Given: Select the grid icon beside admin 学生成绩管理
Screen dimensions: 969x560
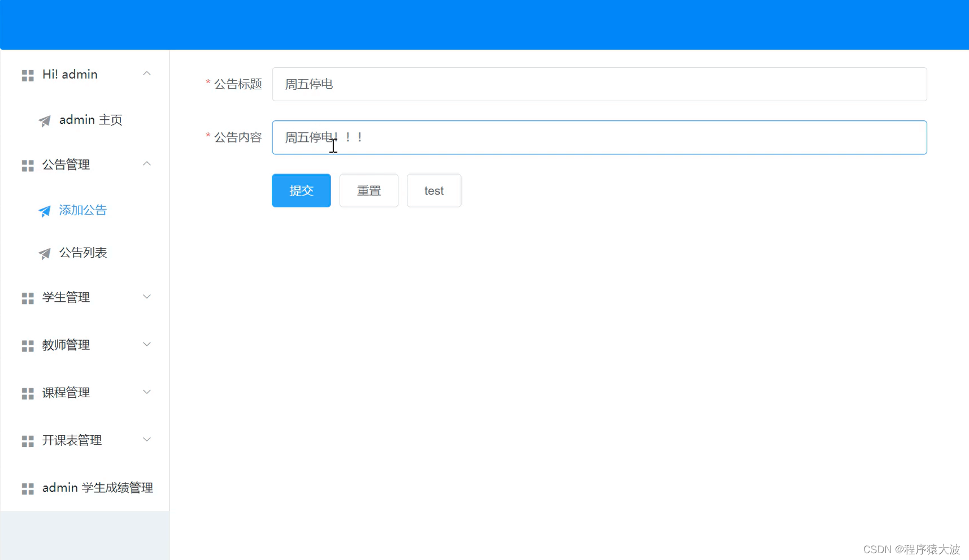Looking at the screenshot, I should [27, 488].
